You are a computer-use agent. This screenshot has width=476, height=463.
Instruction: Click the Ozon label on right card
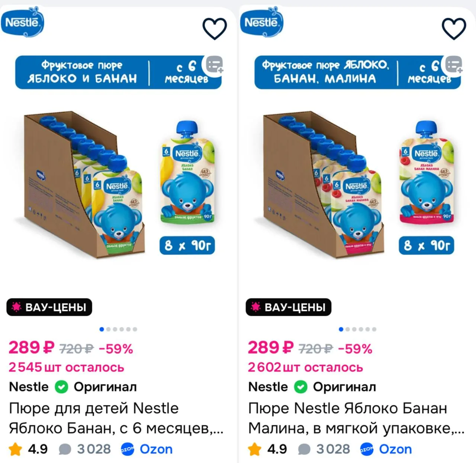[x=395, y=449]
